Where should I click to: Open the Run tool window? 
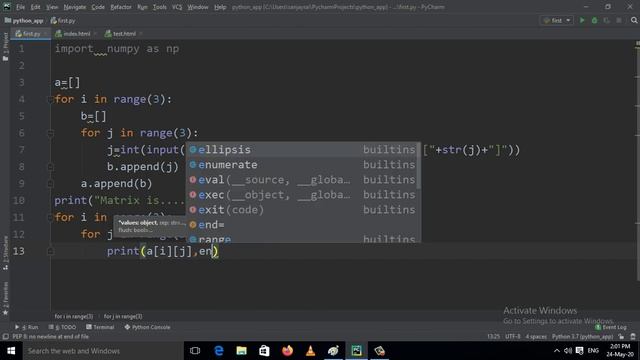point(27,327)
